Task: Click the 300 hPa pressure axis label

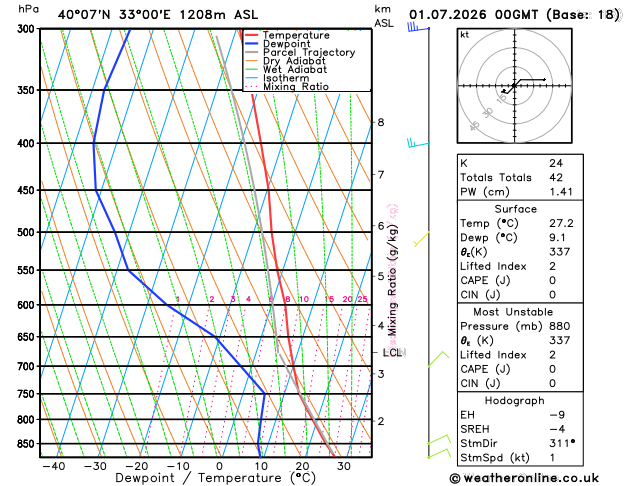Action: click(x=28, y=29)
